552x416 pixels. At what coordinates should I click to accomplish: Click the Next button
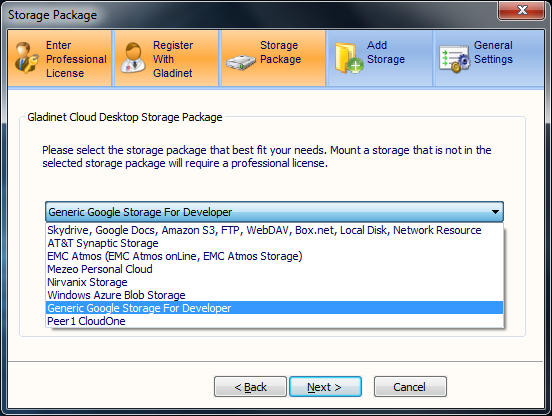tap(325, 387)
